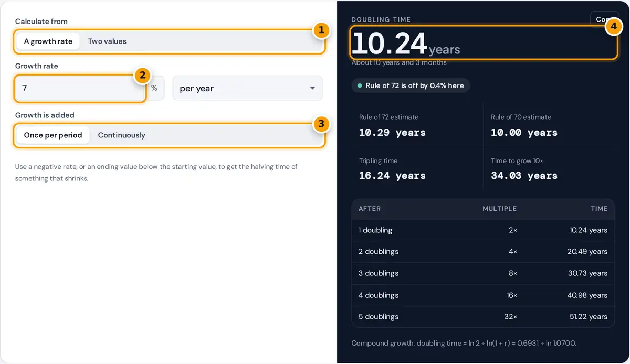Viewport: 630px width, 364px height.
Task: Click the negative rate hint paragraph
Action: pos(156,173)
